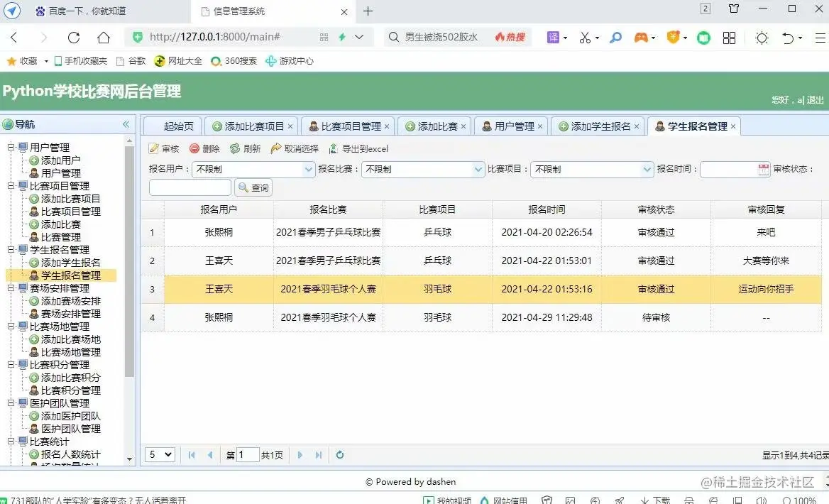Click the 审核状态 filter input field
829x504 pixels.
(x=190, y=187)
